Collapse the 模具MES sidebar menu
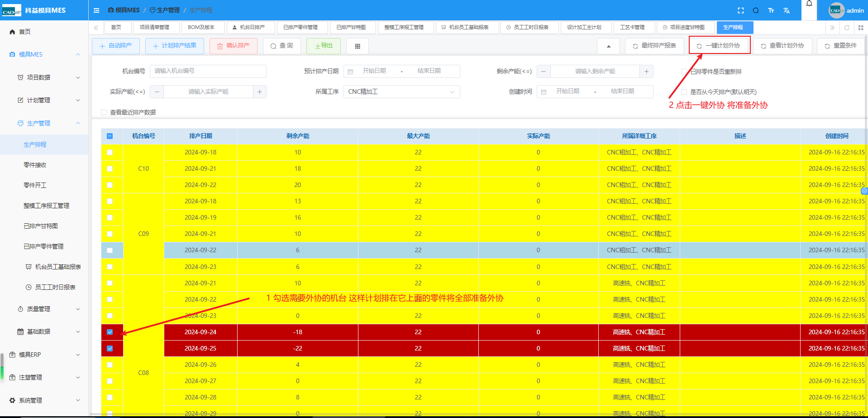868x418 pixels. [44, 54]
